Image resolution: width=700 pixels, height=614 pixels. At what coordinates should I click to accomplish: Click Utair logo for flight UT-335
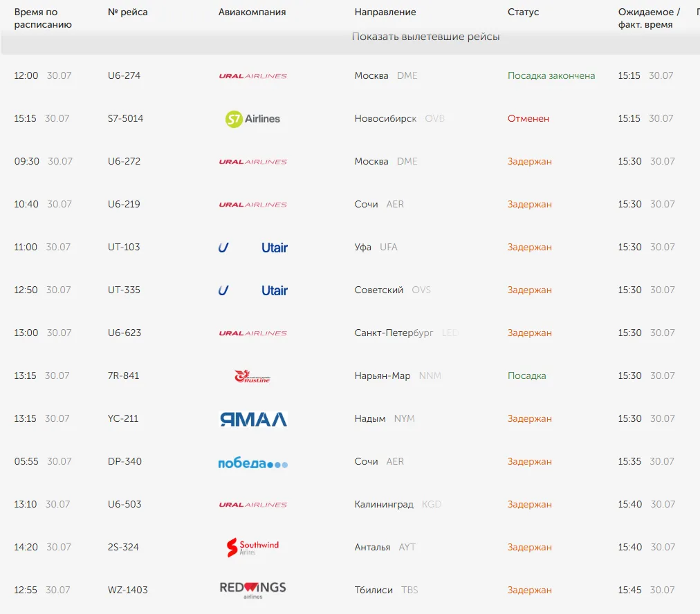[x=252, y=290]
